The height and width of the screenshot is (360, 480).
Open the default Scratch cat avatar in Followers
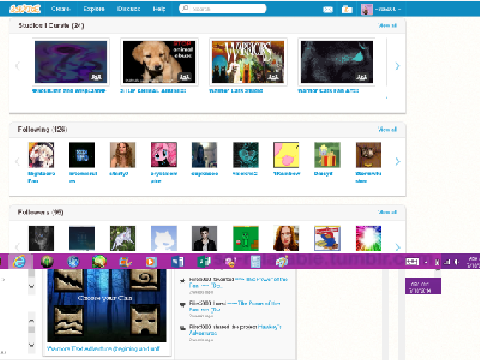pyautogui.click(x=164, y=239)
